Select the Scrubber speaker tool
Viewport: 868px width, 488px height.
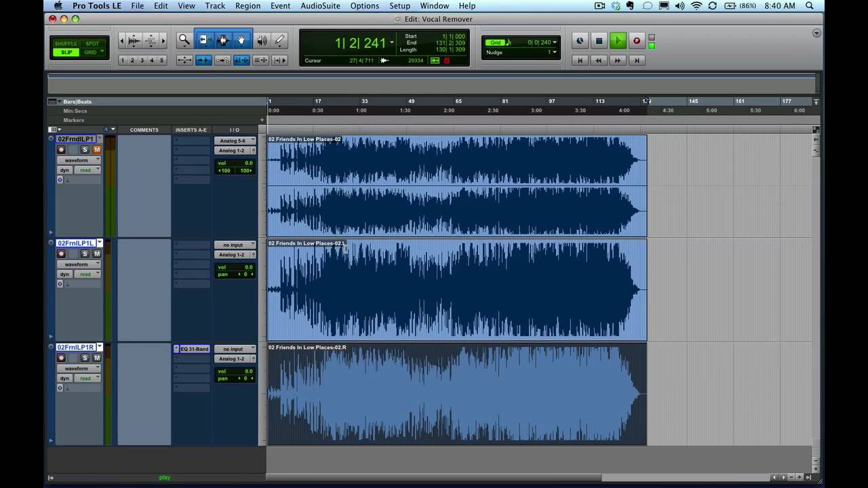tap(261, 41)
